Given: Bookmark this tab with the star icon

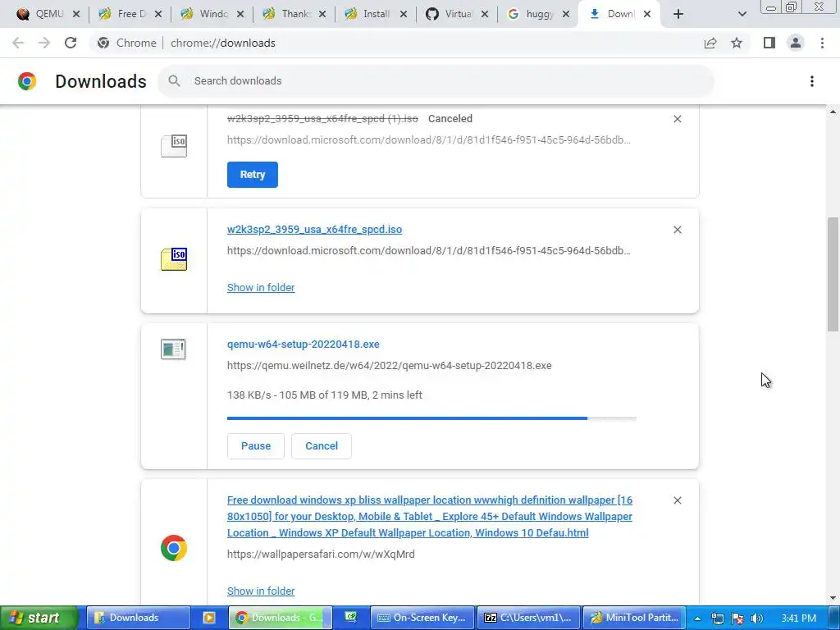Looking at the screenshot, I should tap(737, 43).
